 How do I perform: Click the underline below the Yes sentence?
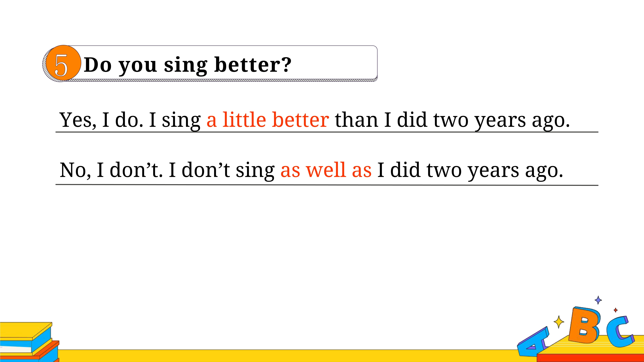[x=327, y=132]
